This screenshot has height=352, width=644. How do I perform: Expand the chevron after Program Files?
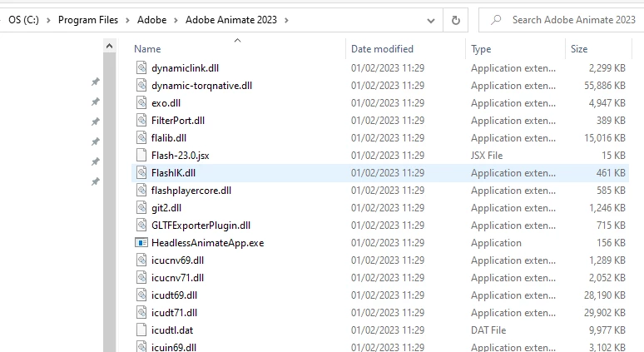pyautogui.click(x=127, y=20)
